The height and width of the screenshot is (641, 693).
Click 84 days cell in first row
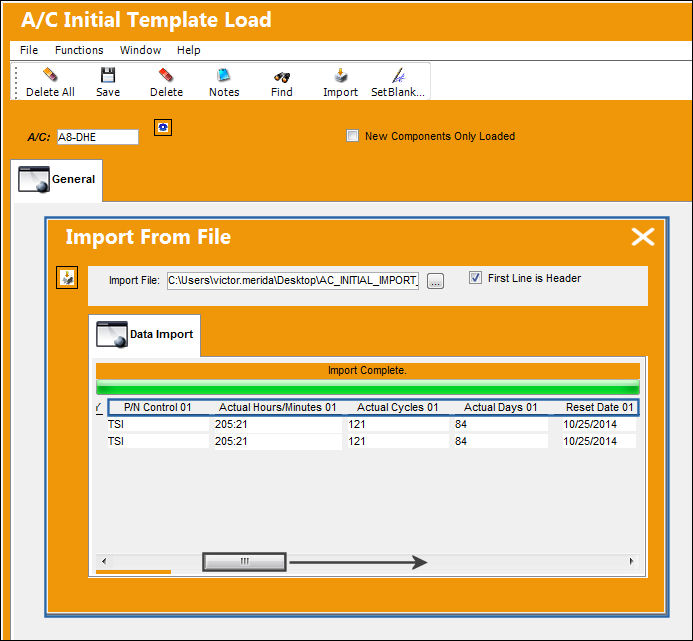coord(500,424)
